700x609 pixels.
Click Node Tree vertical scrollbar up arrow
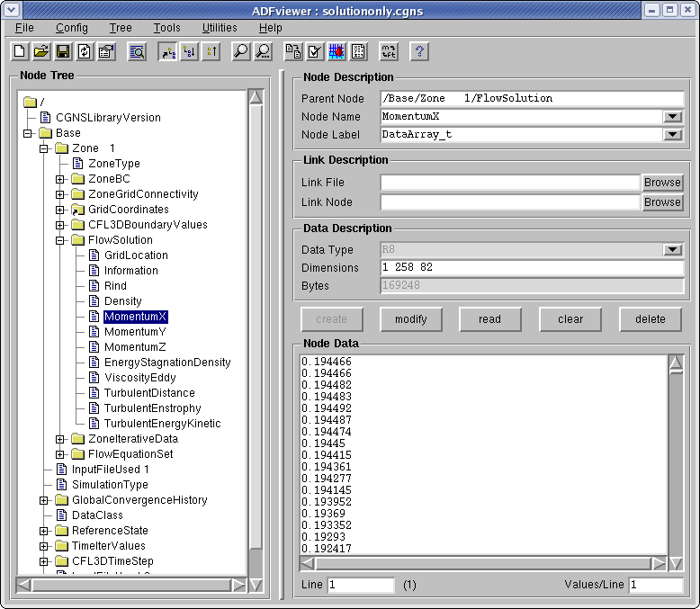click(x=256, y=97)
